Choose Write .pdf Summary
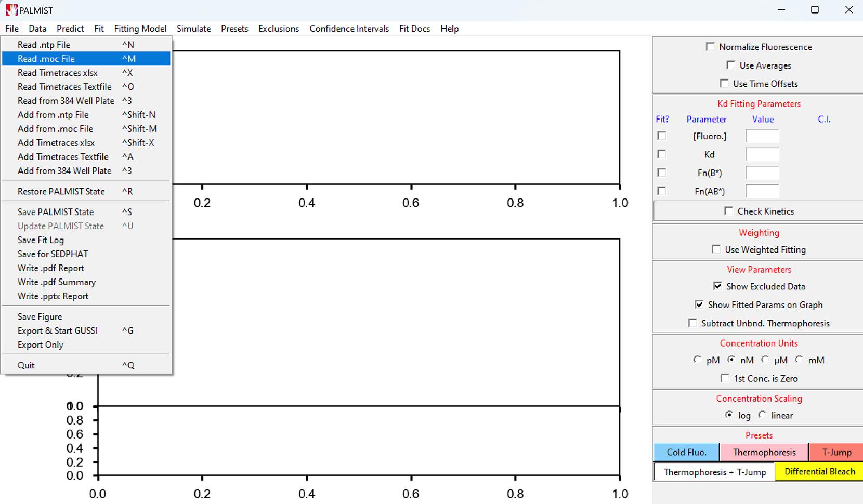Screen dimensions: 863x504 [86, 282]
